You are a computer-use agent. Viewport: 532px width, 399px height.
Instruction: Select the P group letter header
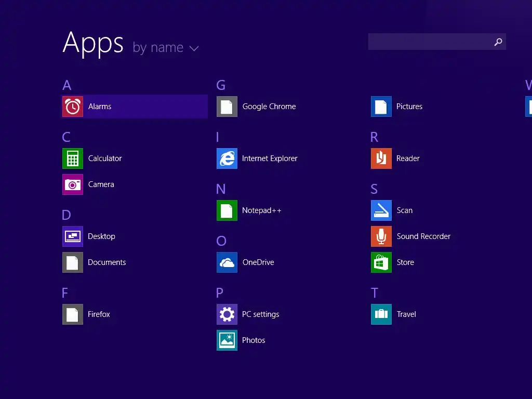click(220, 293)
